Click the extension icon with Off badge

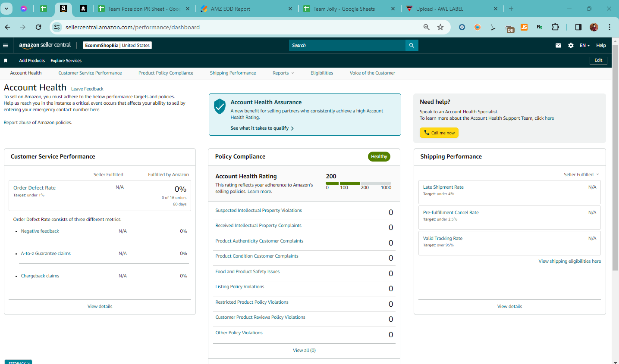point(510,28)
